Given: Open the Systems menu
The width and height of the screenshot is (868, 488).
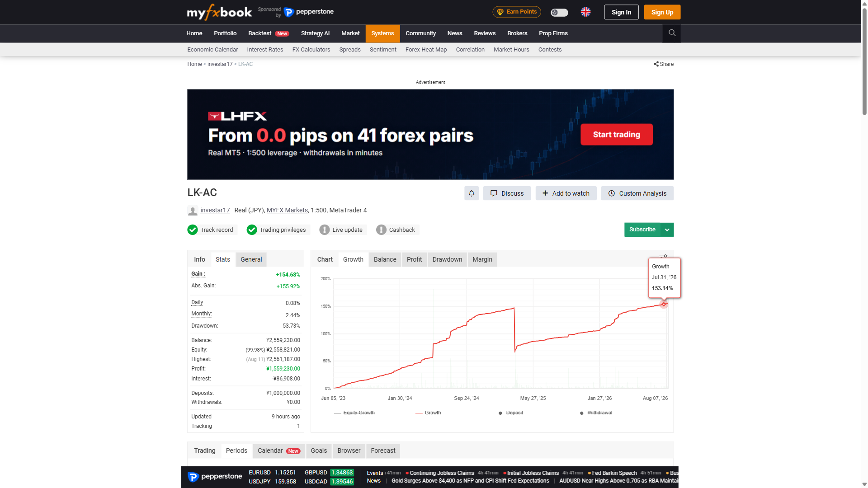Looking at the screenshot, I should tap(382, 33).
